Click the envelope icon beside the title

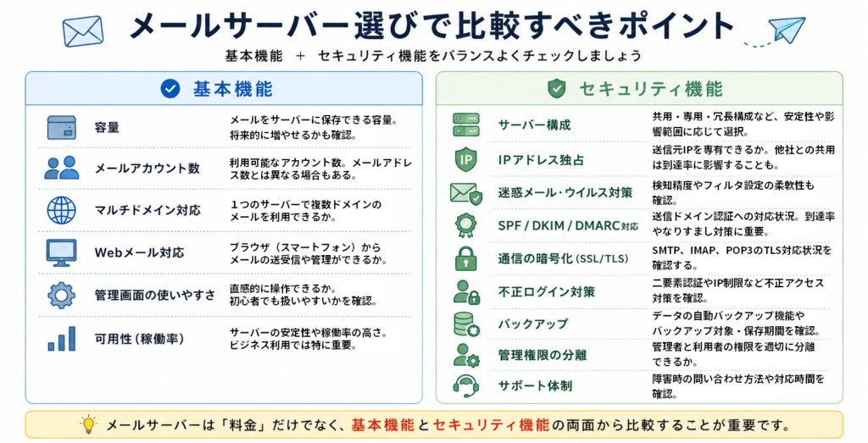pyautogui.click(x=83, y=31)
